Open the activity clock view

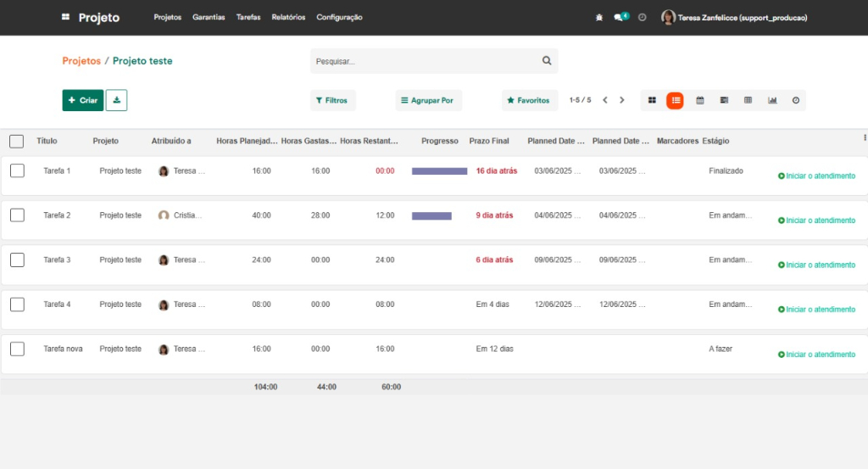click(x=795, y=100)
